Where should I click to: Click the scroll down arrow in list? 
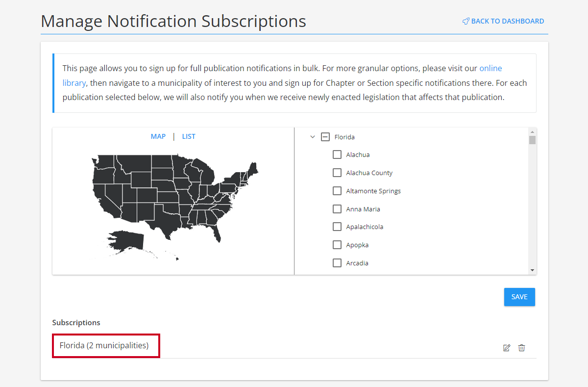(x=532, y=270)
